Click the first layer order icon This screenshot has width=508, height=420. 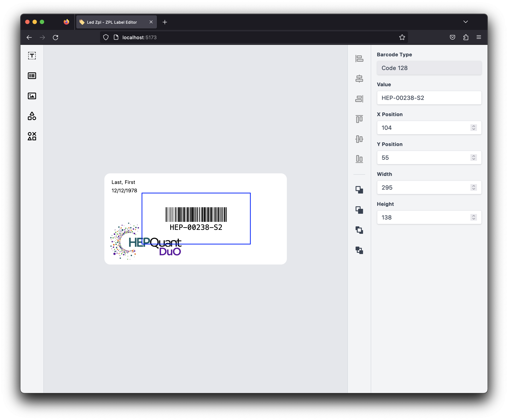coord(359,190)
